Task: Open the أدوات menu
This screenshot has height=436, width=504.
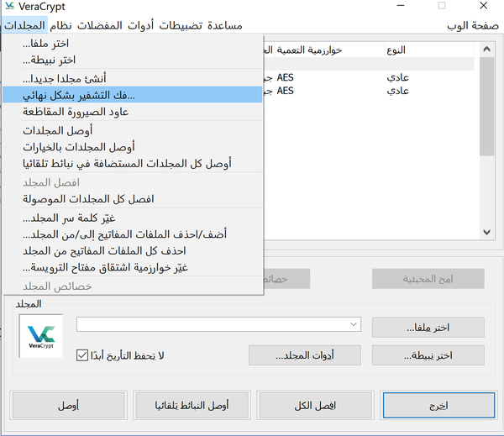Action: coord(141,25)
